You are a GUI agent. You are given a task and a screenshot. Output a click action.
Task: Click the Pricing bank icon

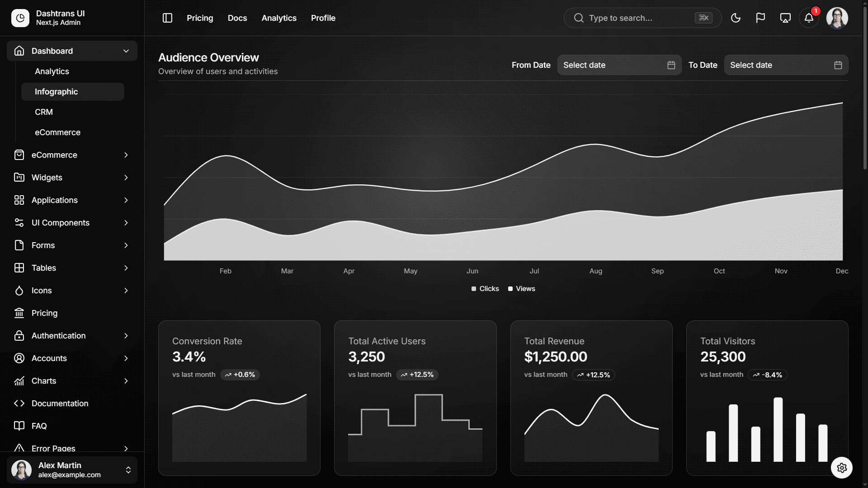point(19,313)
